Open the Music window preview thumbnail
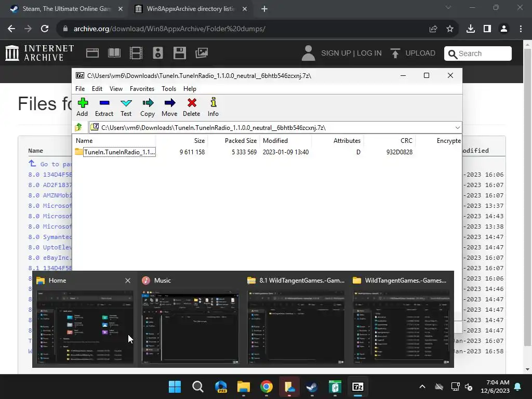The image size is (532, 399). [x=190, y=327]
